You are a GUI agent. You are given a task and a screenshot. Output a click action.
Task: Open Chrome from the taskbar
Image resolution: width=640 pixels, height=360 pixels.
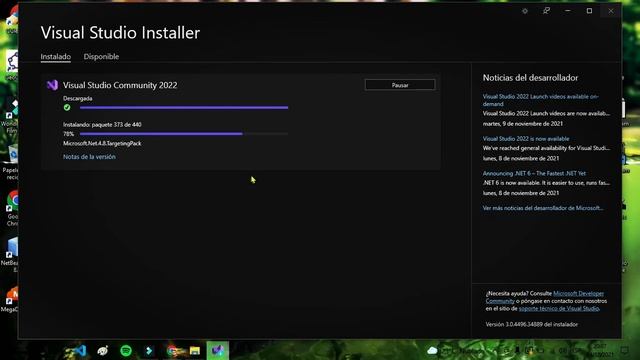click(x=172, y=351)
